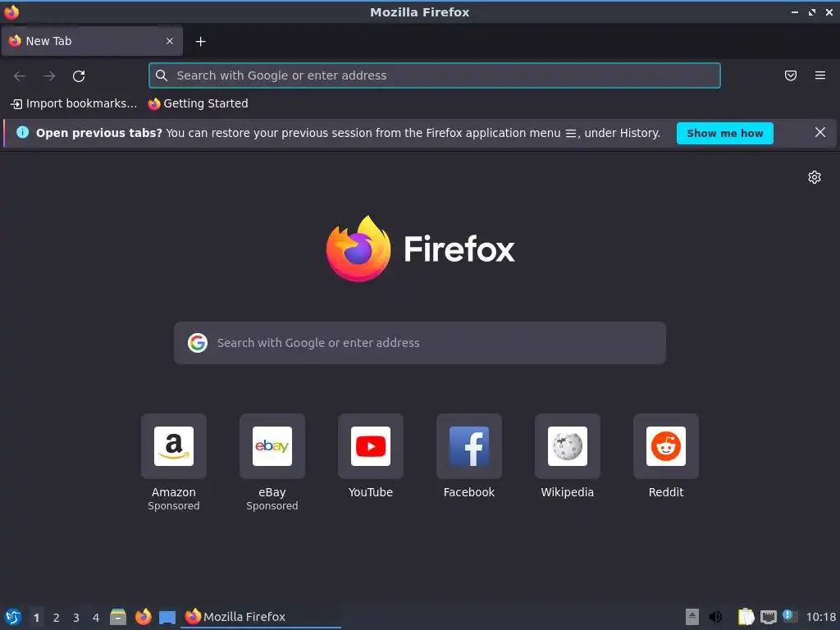The image size is (840, 630).
Task: Select the New Tab tab
Action: tap(92, 41)
